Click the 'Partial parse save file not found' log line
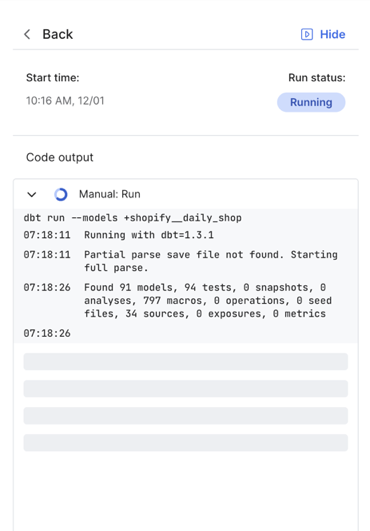The width and height of the screenshot is (370, 531). point(211,261)
